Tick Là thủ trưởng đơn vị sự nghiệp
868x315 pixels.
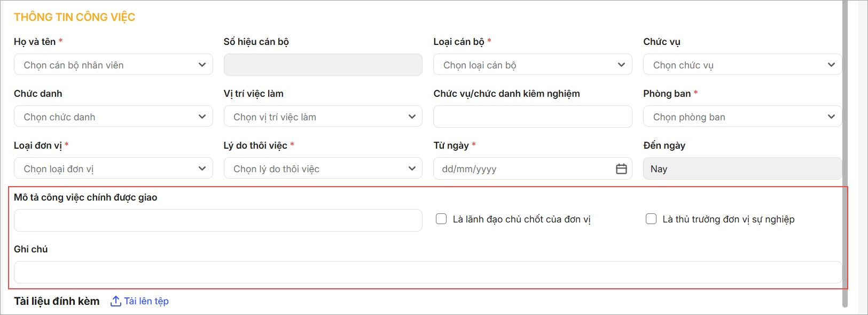click(651, 219)
